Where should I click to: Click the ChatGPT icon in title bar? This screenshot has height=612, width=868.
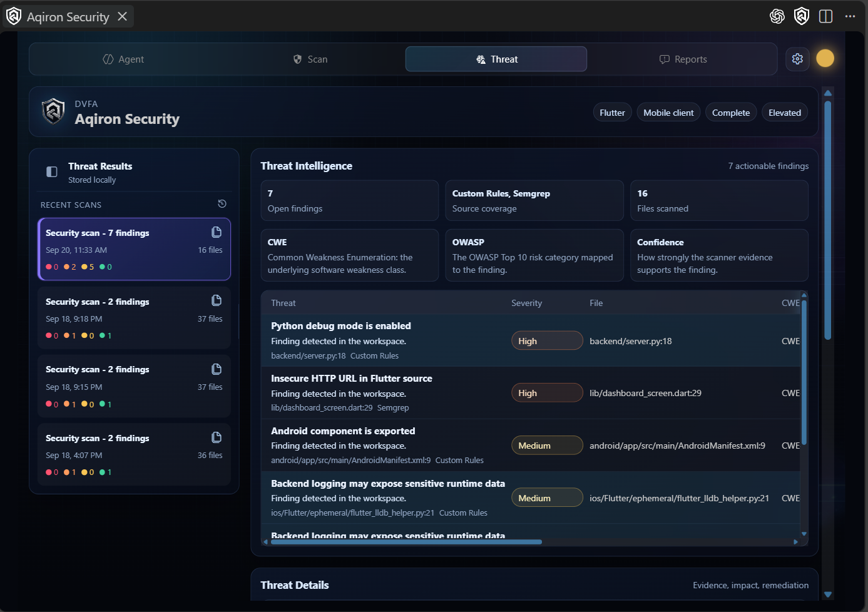click(777, 16)
